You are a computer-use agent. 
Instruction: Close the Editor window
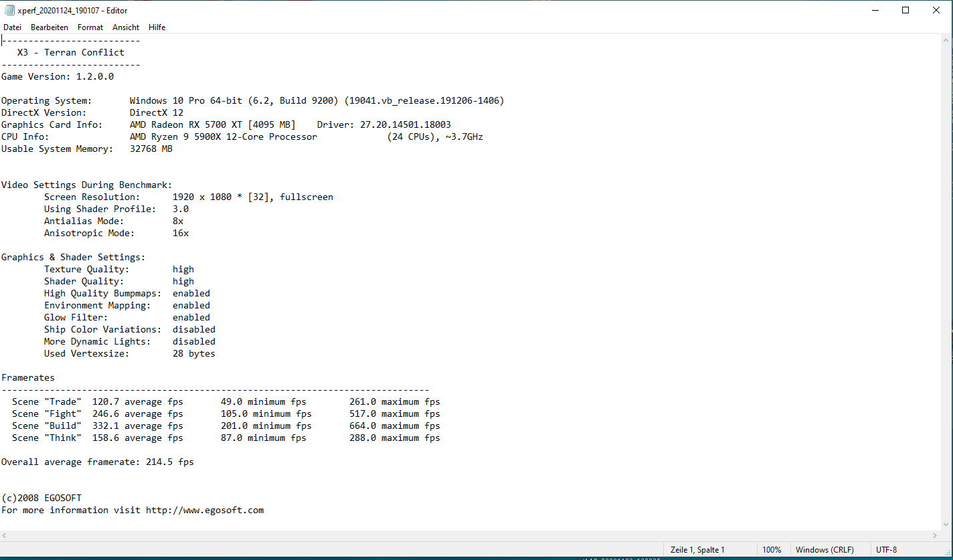(936, 10)
